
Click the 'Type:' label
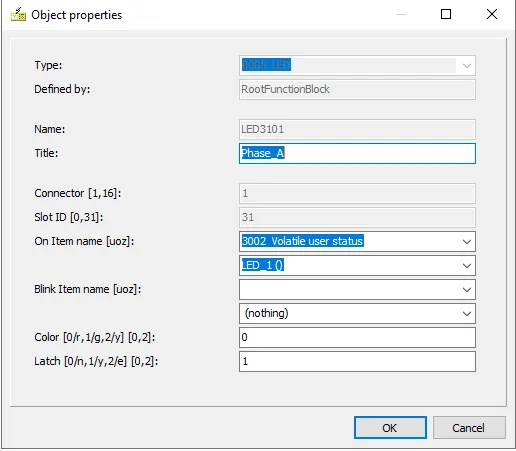(x=48, y=65)
